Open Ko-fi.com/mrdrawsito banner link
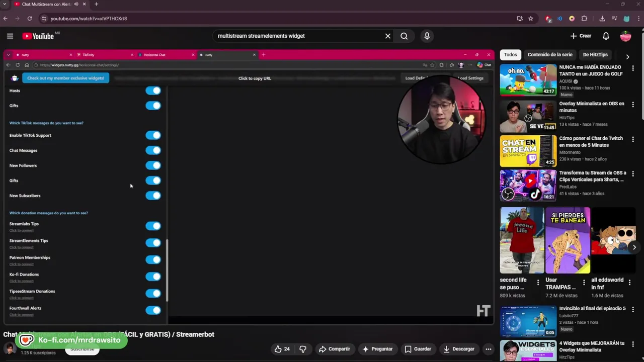The width and height of the screenshot is (644, 362). (x=71, y=340)
